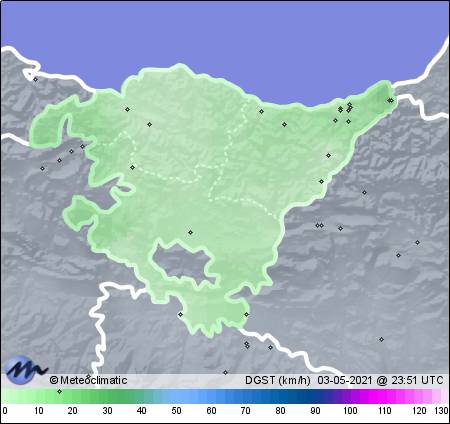This screenshot has height=424, width=450.
Task: Choose the isolated station marker in the southeast gray terrain
Action: (381, 339)
